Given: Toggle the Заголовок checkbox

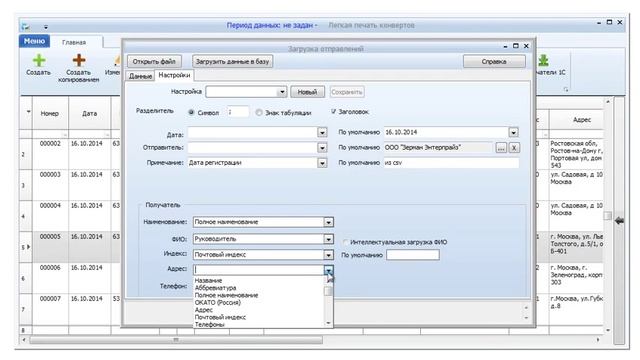Looking at the screenshot, I should click(333, 111).
